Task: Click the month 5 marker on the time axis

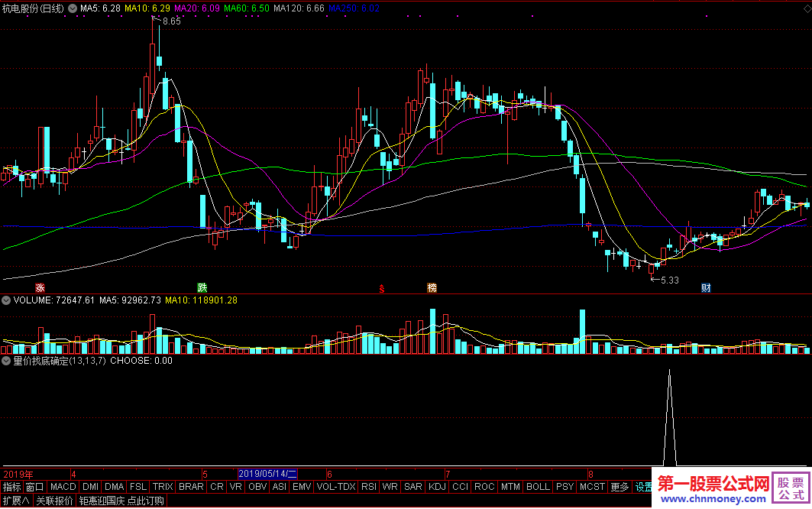Action: [x=205, y=475]
